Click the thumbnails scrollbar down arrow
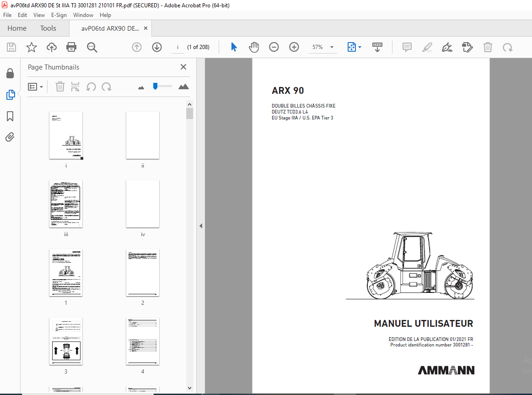The width and height of the screenshot is (532, 395). (190, 388)
